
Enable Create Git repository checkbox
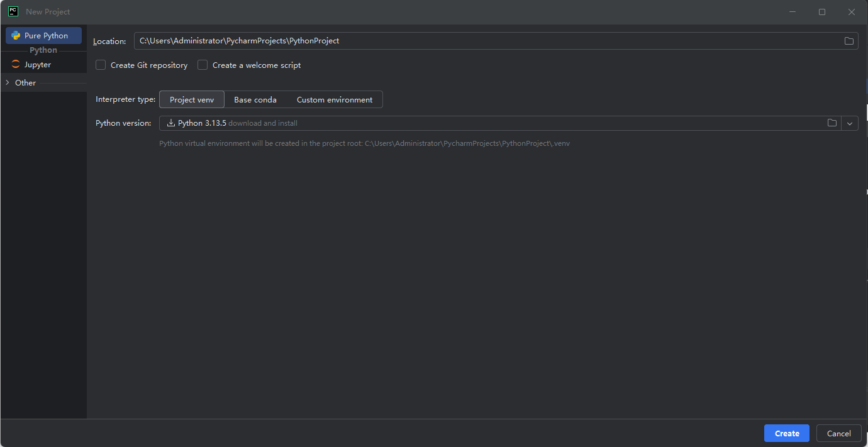[x=101, y=65]
